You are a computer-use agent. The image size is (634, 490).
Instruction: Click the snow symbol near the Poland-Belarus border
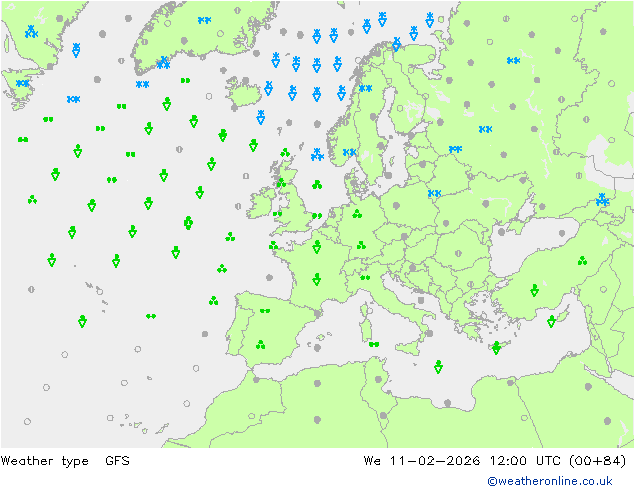pyautogui.click(x=435, y=193)
